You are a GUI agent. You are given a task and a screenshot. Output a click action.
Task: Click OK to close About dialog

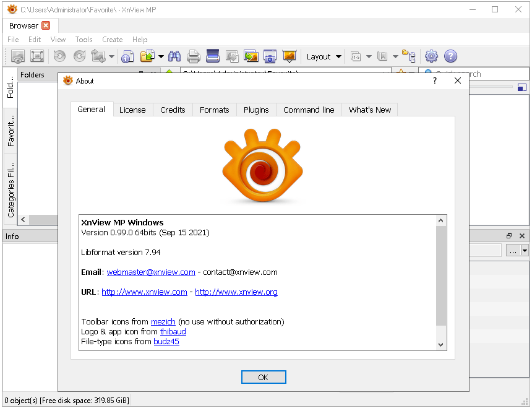pyautogui.click(x=264, y=377)
